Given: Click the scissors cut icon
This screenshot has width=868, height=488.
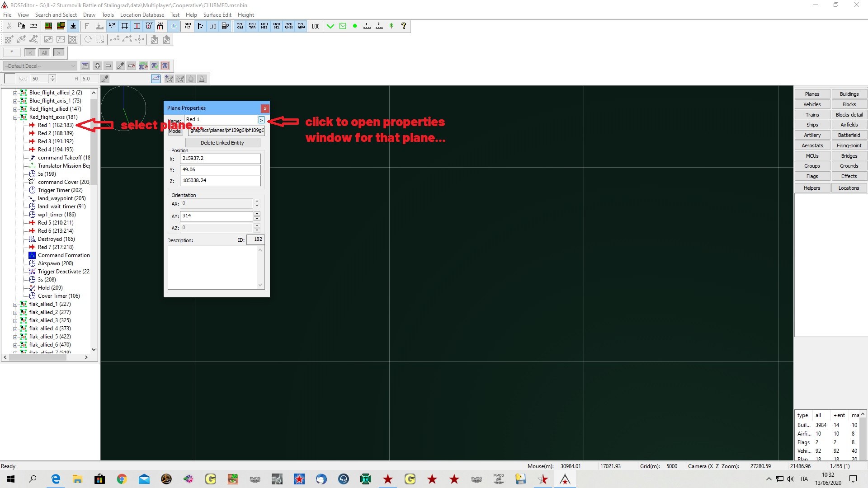Looking at the screenshot, I should pyautogui.click(x=9, y=26).
